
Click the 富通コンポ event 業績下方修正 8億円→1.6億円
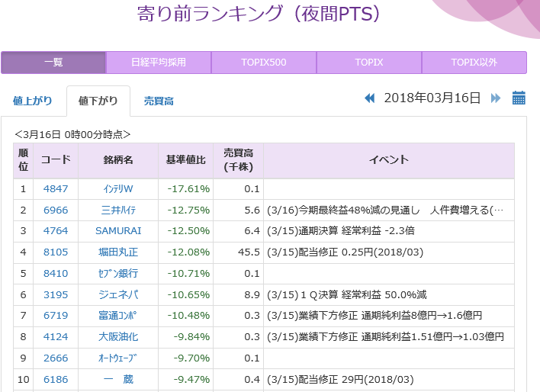pos(374,316)
